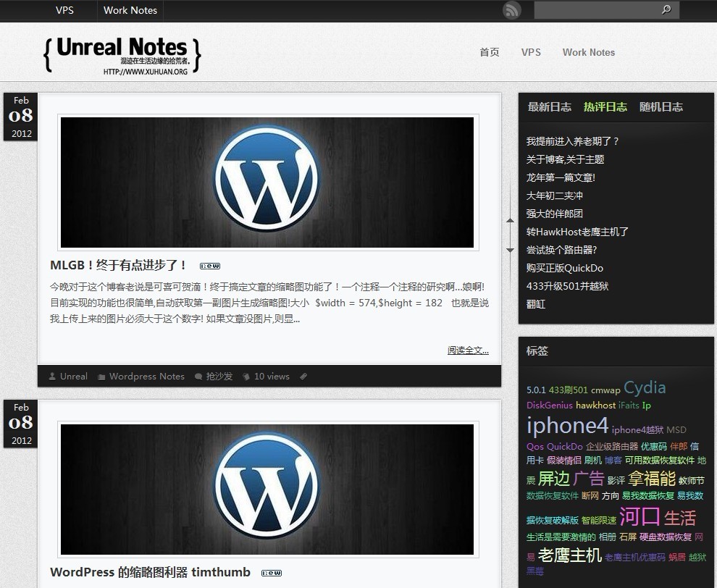The image size is (717, 588).
Task: Open post MLGB！终于有点进步了！
Action: 119,265
